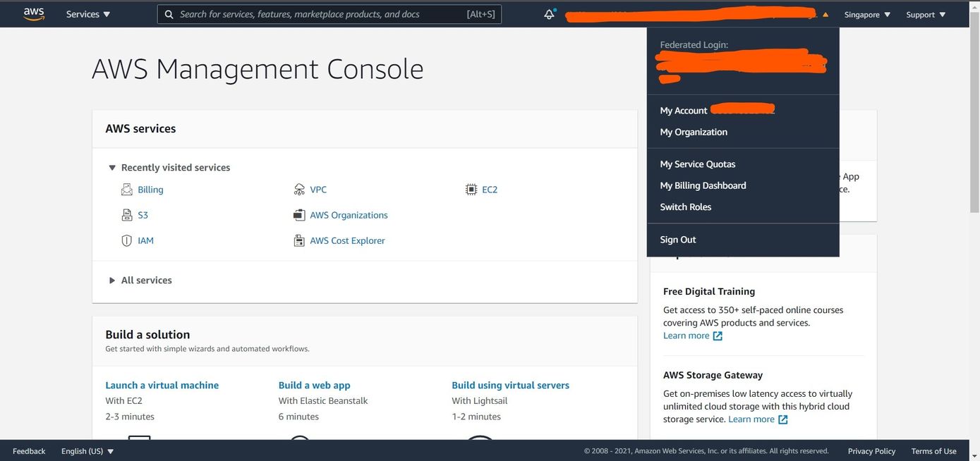Click the external link icon after Free Digital Training

tap(718, 336)
